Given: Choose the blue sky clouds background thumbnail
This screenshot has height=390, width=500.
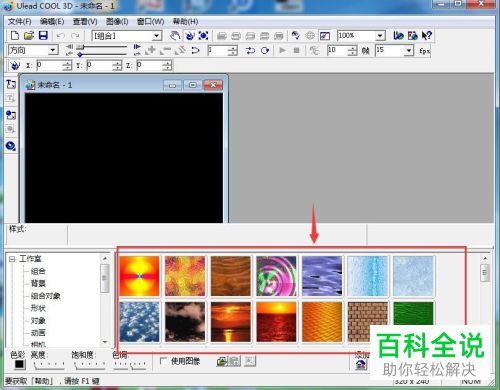Looking at the screenshot, I should pyautogui.click(x=140, y=322).
